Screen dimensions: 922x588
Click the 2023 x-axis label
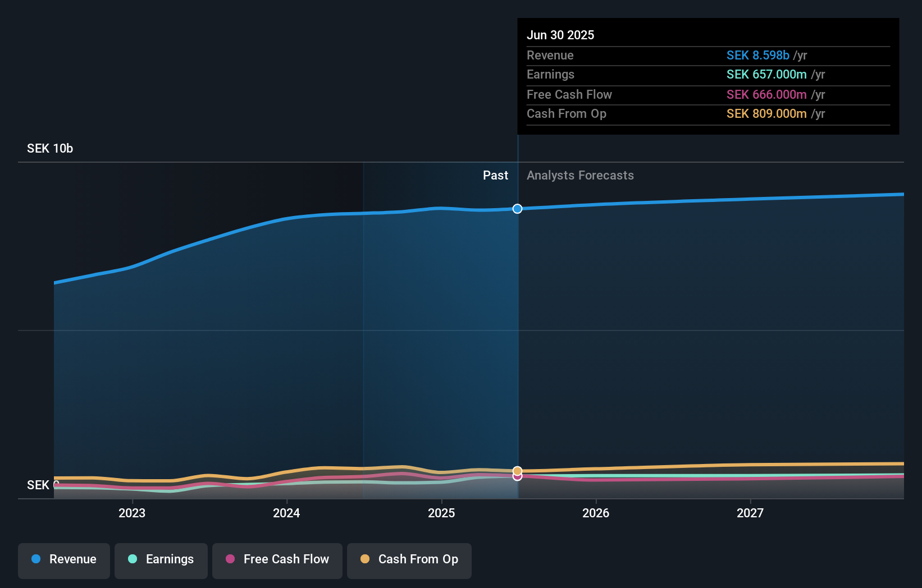[x=132, y=513]
